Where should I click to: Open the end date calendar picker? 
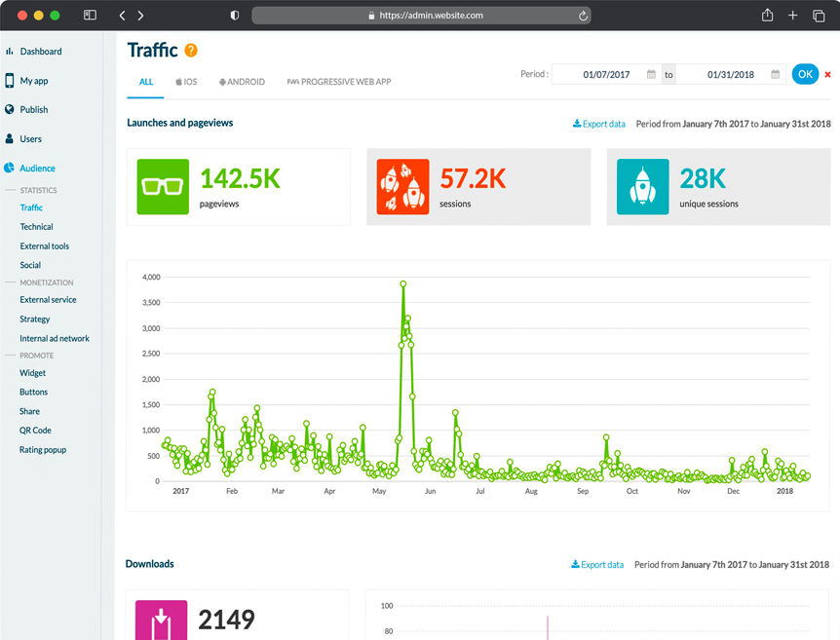pyautogui.click(x=775, y=74)
